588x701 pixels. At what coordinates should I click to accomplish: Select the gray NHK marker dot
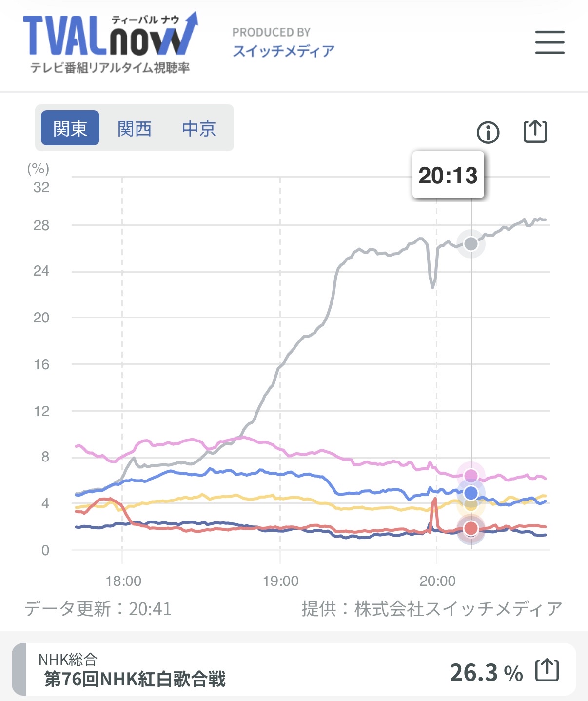coord(470,244)
